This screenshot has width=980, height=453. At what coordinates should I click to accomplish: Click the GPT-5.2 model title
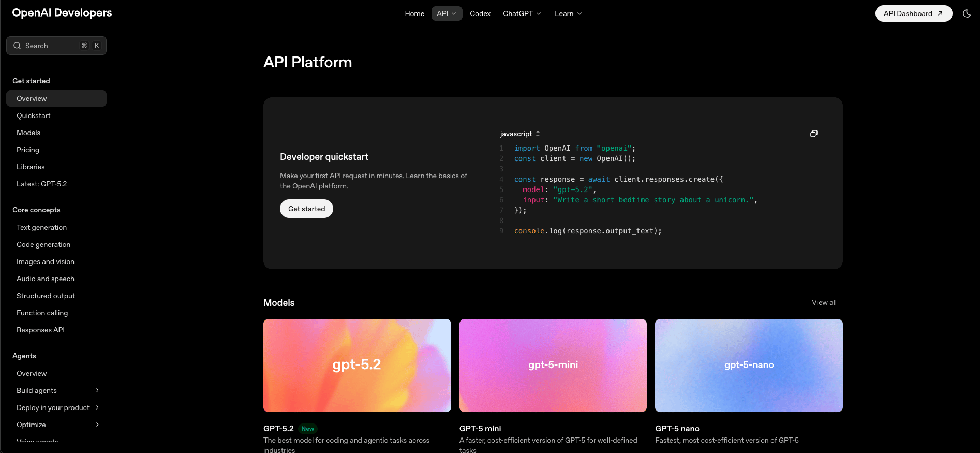(x=278, y=428)
